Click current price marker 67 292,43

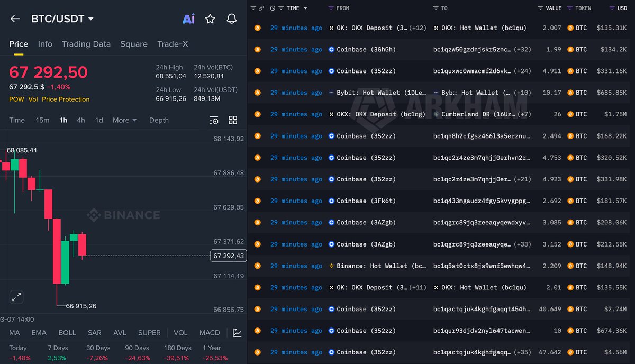point(228,256)
